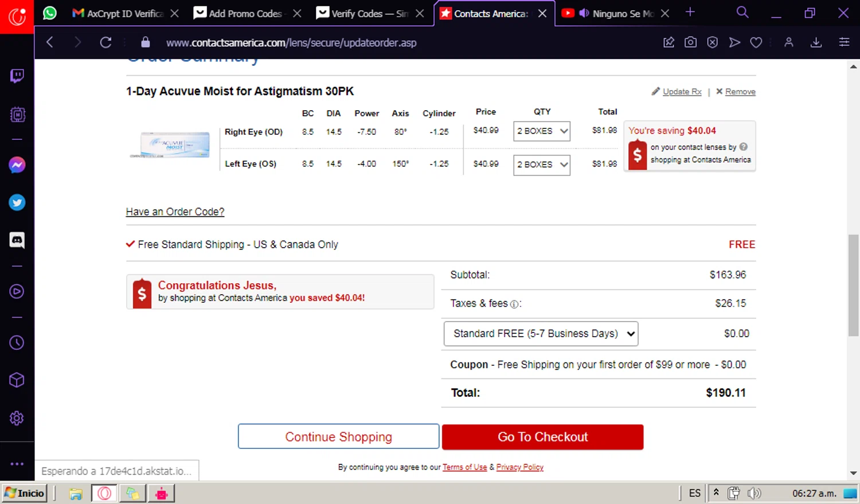Open Settings gear in Opera sidebar
This screenshot has height=504, width=860.
(17, 418)
